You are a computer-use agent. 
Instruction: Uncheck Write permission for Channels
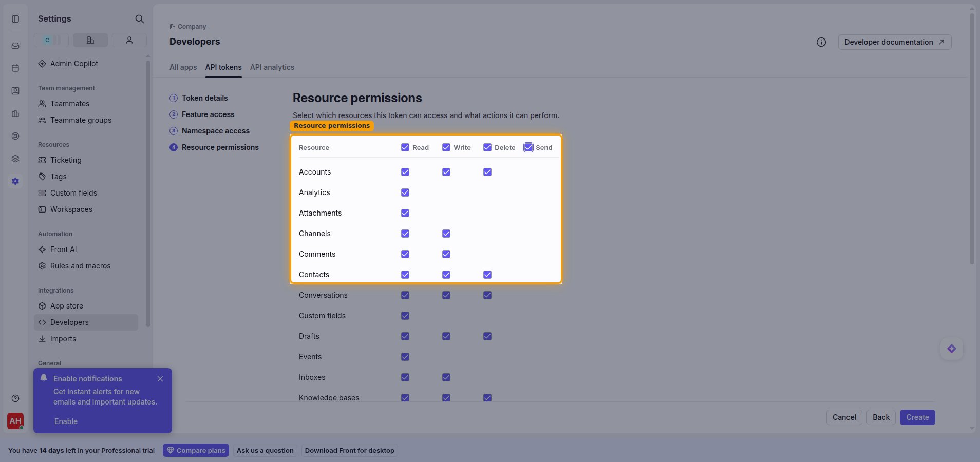(446, 234)
